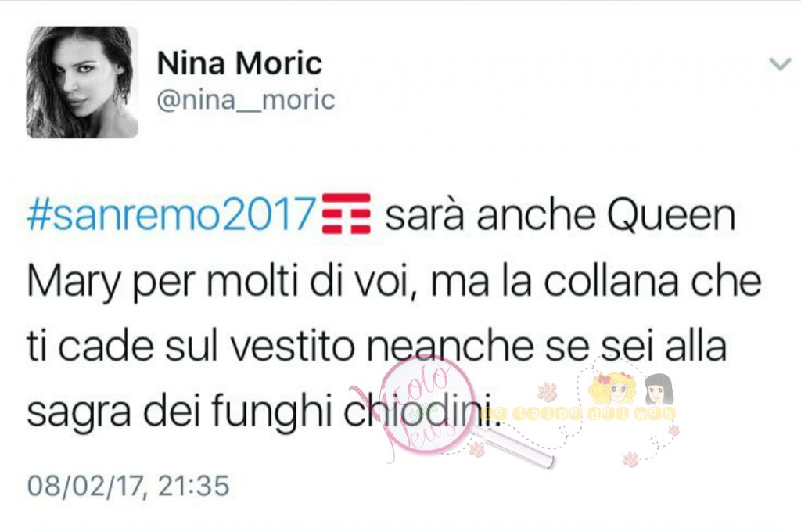801x532 pixels.
Task: Open the Nina Moric display name
Action: coord(239,63)
